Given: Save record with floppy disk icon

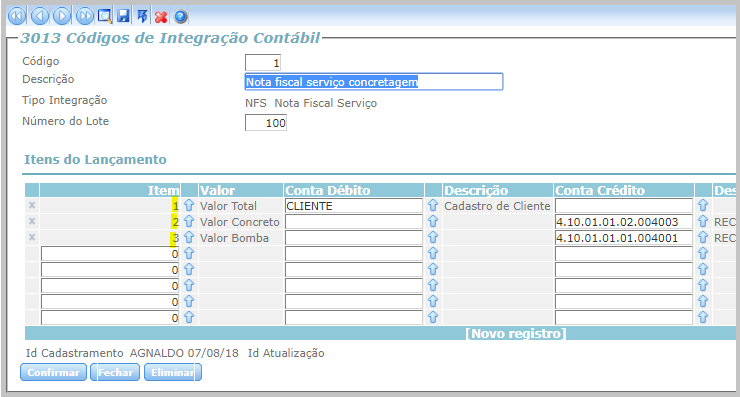Looking at the screenshot, I should [x=123, y=17].
